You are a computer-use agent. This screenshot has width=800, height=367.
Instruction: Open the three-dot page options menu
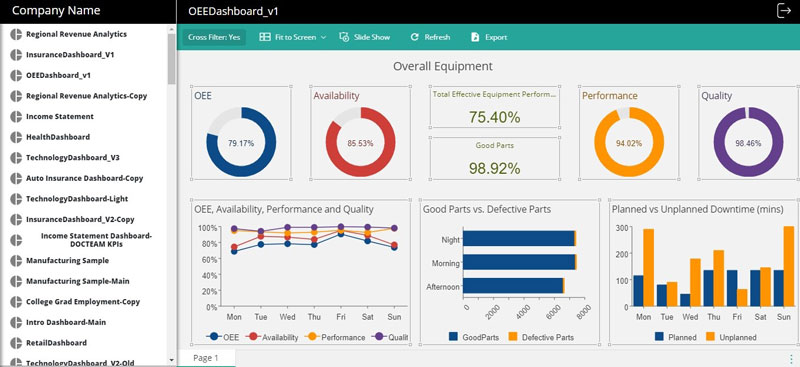[x=792, y=358]
